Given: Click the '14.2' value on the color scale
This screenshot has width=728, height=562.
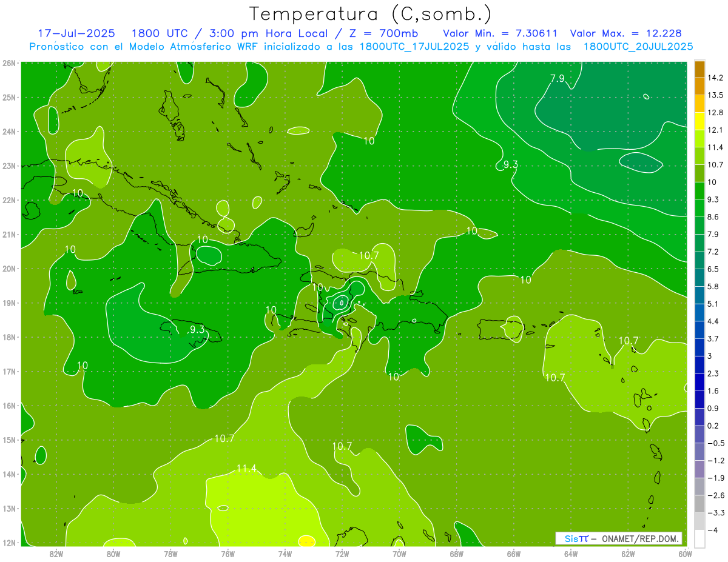Looking at the screenshot, I should pyautogui.click(x=715, y=78).
